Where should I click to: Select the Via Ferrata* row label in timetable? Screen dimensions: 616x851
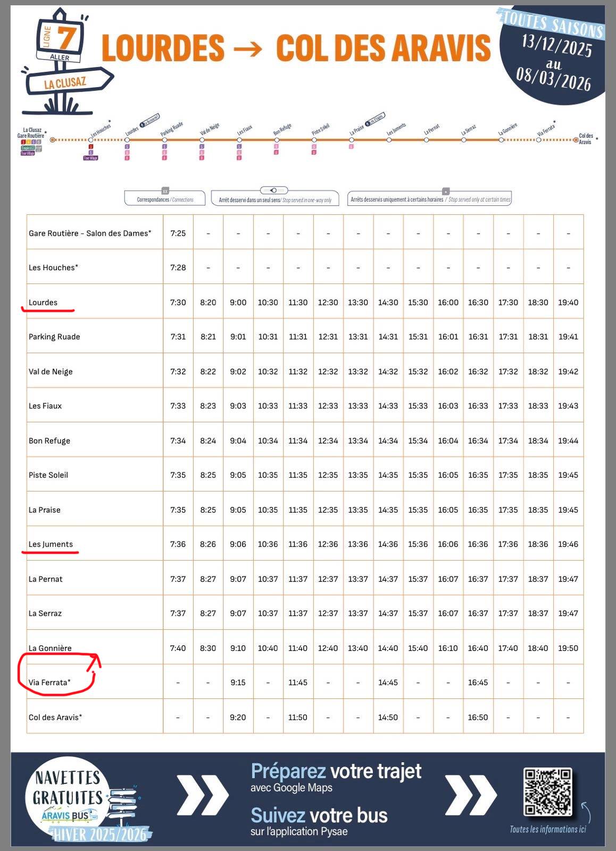click(x=49, y=682)
